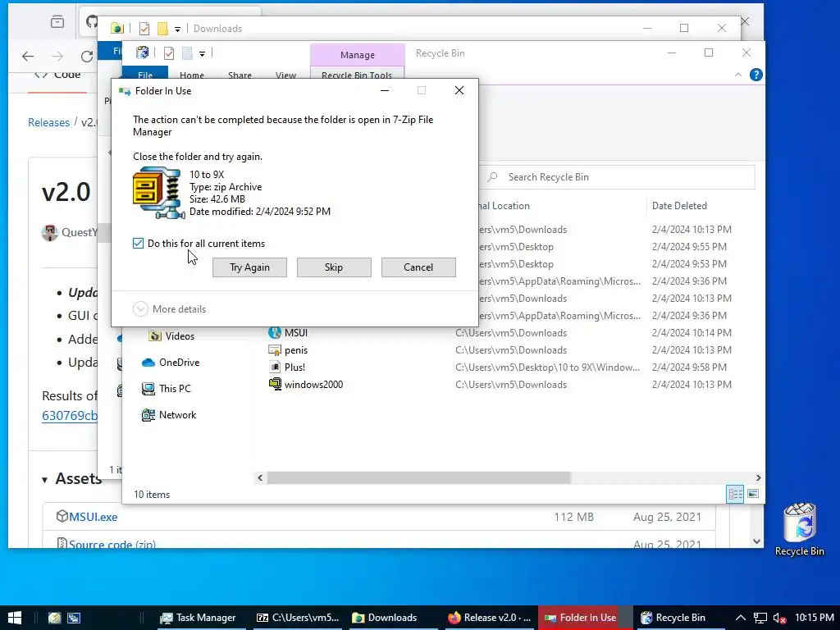
Task: Open Recycle Bin Tools ribbon tab
Action: (357, 75)
